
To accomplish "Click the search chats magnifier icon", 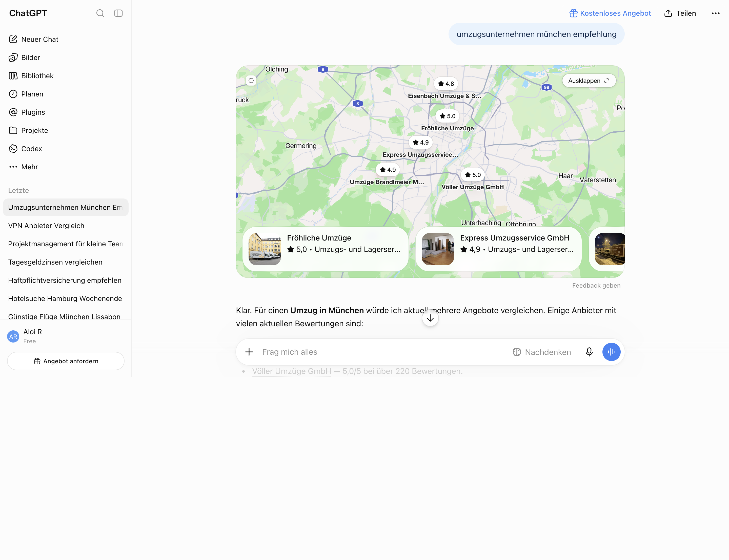I will pos(100,13).
